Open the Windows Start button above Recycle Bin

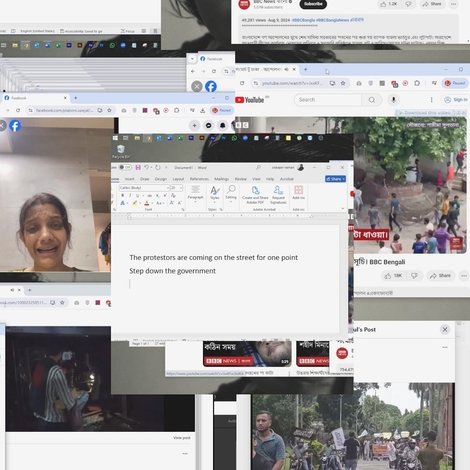[x=115, y=138]
